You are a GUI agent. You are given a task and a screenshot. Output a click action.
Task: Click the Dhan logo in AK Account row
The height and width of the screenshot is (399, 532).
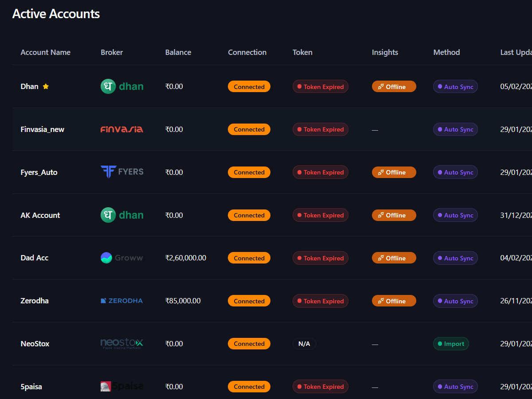122,215
